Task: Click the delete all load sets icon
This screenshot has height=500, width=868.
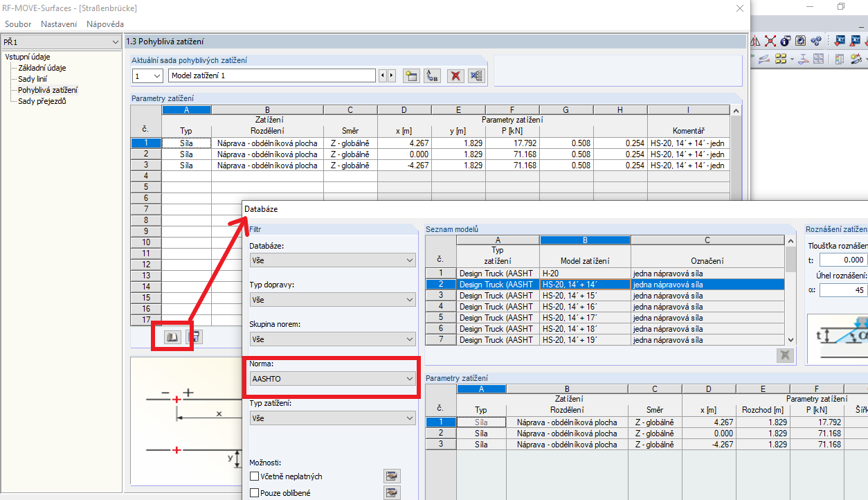Action: [476, 75]
